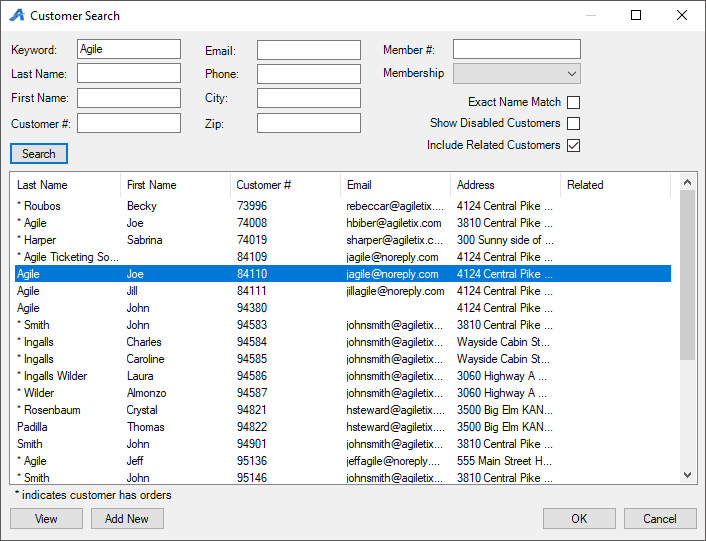
Task: Click the Cancel button
Action: tap(660, 518)
